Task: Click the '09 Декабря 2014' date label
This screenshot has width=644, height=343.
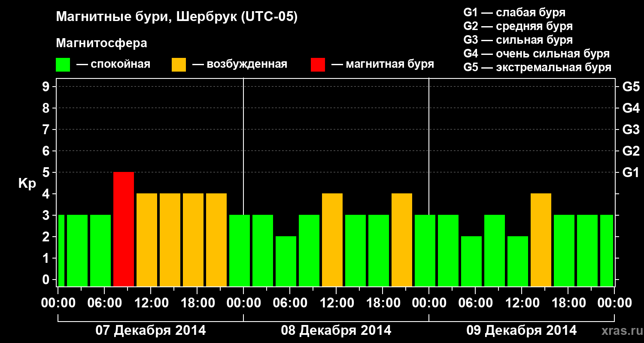Action: pyautogui.click(x=521, y=331)
